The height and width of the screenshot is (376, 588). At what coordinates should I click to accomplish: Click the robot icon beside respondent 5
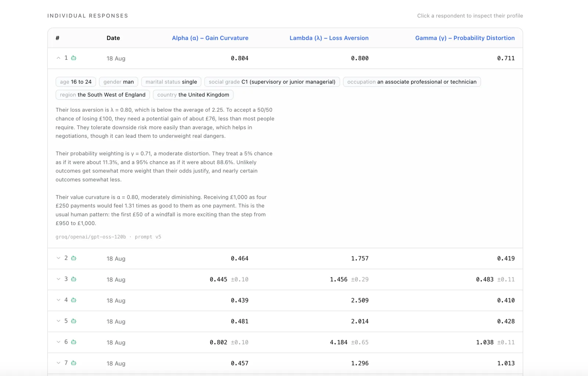73,321
